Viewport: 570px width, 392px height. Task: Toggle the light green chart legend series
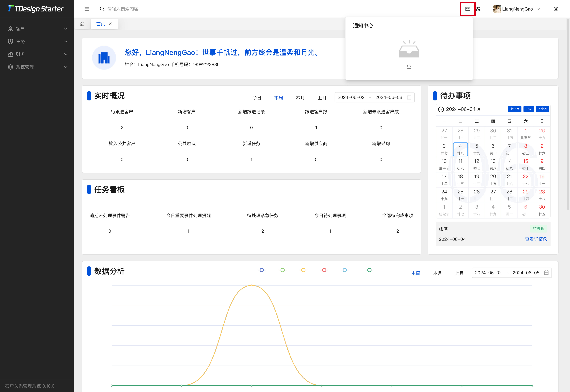[x=283, y=270]
